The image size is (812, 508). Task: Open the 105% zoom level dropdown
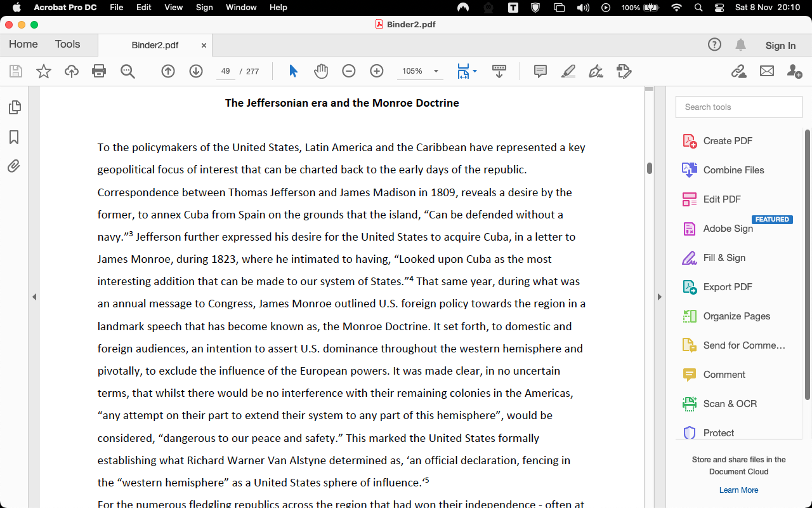436,71
